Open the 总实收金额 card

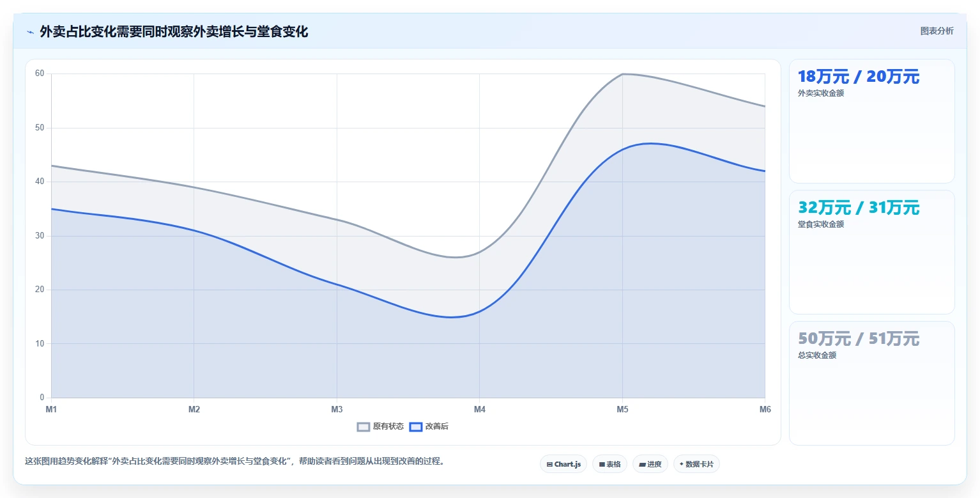tap(872, 383)
